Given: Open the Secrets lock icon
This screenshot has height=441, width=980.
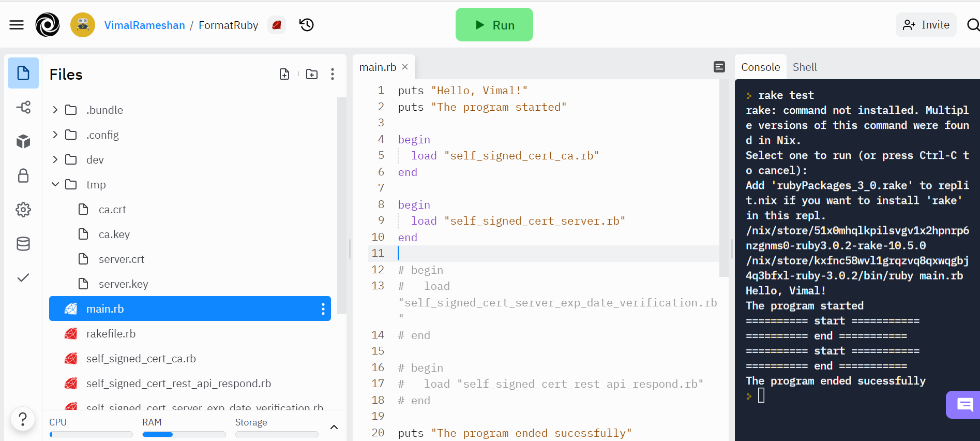Looking at the screenshot, I should (23, 175).
